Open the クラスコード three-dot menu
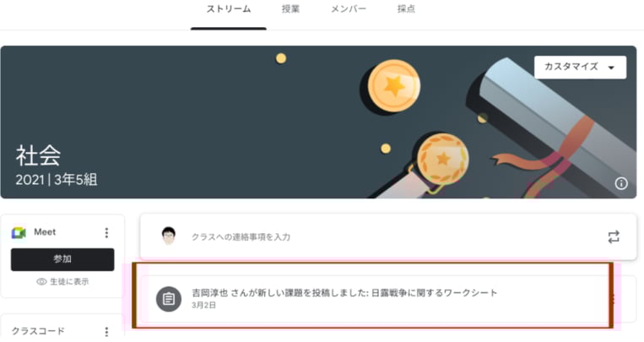Image resolution: width=644 pixels, height=342 pixels. 106,331
